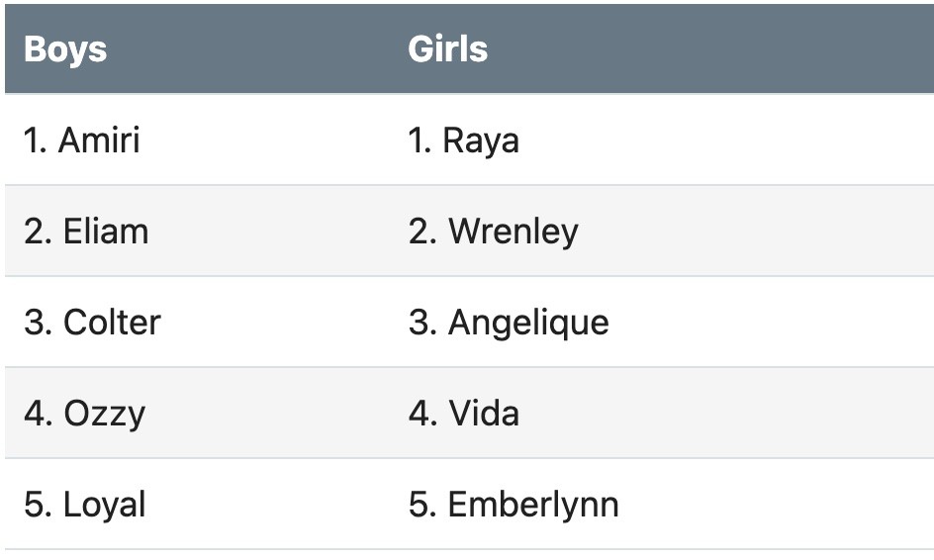The width and height of the screenshot is (934, 560).
Task: Click the girl name Raya
Action: (481, 140)
